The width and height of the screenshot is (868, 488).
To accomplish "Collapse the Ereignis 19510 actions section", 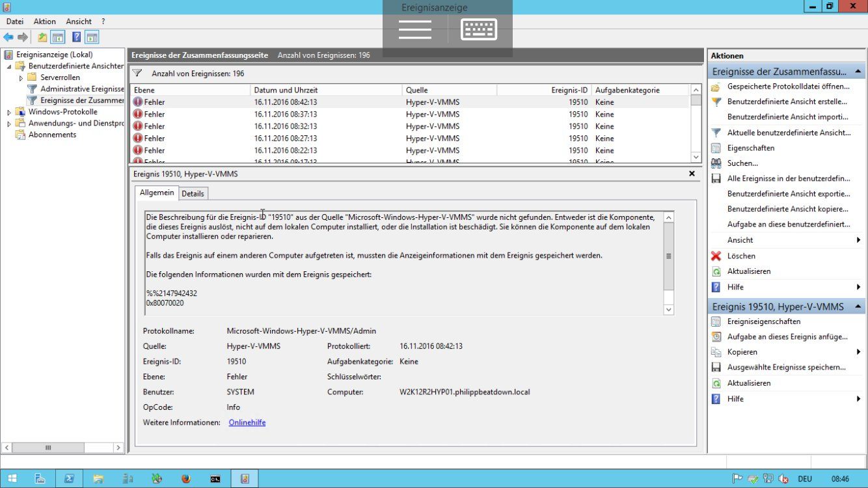I will [859, 306].
